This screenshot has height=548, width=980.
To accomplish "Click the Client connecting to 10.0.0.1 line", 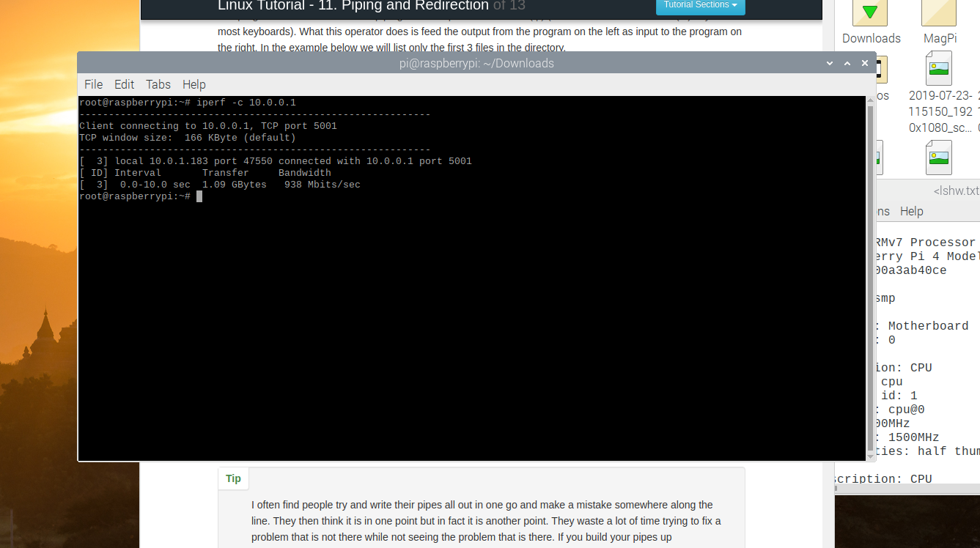I will pos(208,126).
